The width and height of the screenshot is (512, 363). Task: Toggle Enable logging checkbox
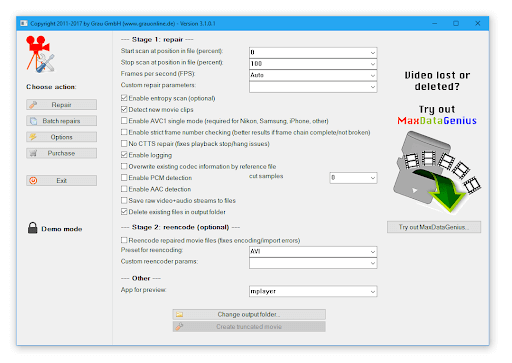point(124,155)
